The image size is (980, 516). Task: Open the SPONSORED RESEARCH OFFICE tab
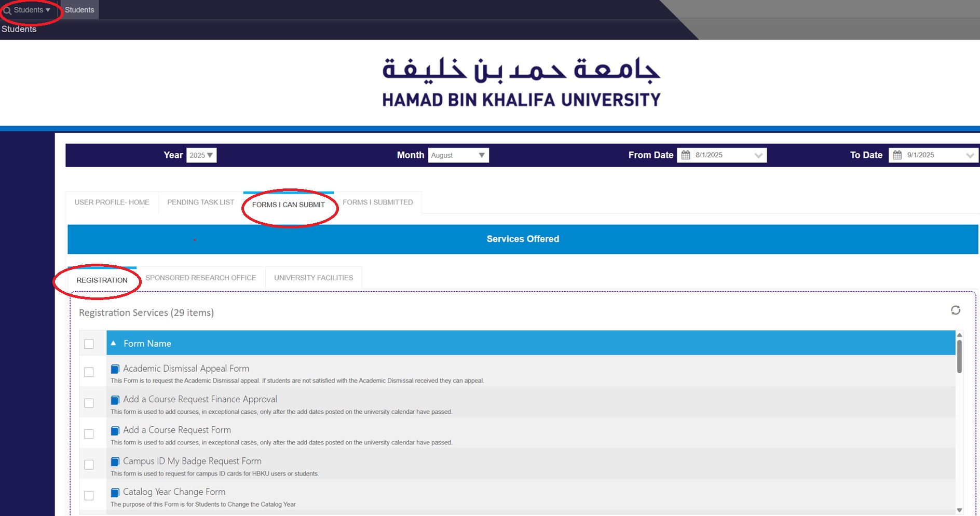(201, 278)
